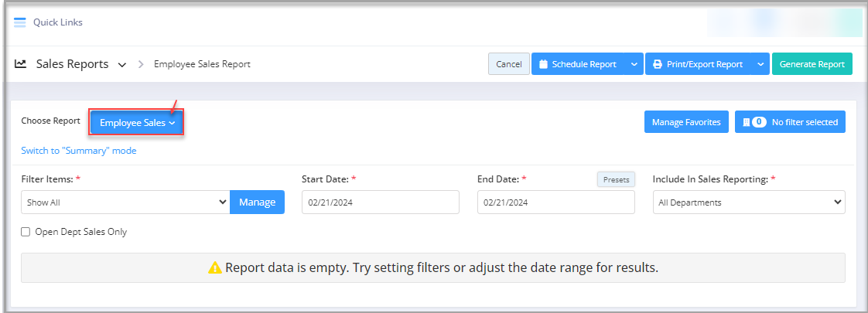Click Switch to "Summary" mode link
Screen dimensions: 868x313
[x=79, y=151]
